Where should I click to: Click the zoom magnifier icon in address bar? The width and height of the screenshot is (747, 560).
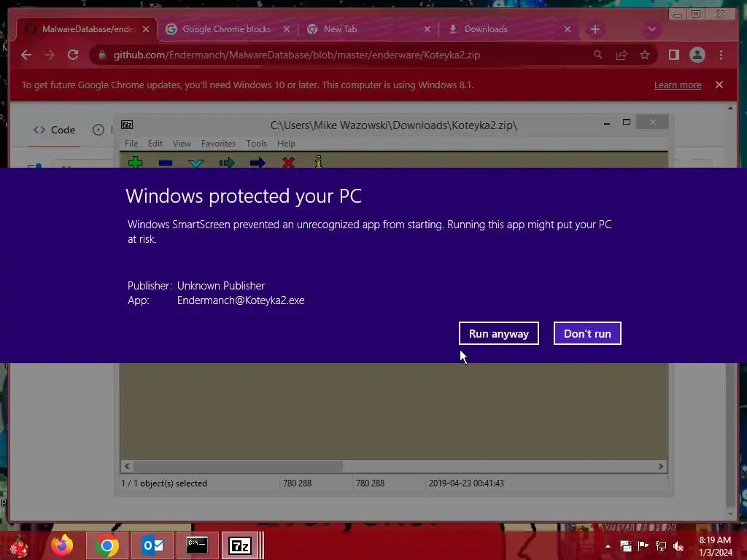point(598,55)
